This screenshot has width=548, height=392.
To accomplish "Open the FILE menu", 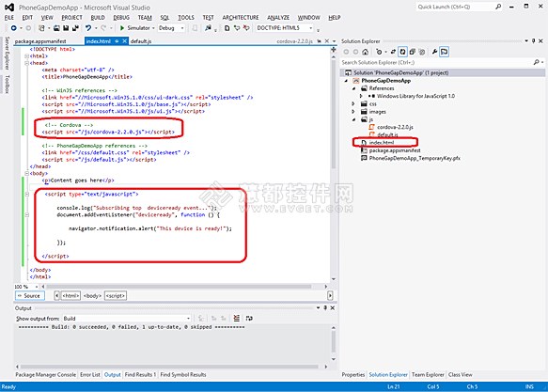I will (9, 18).
